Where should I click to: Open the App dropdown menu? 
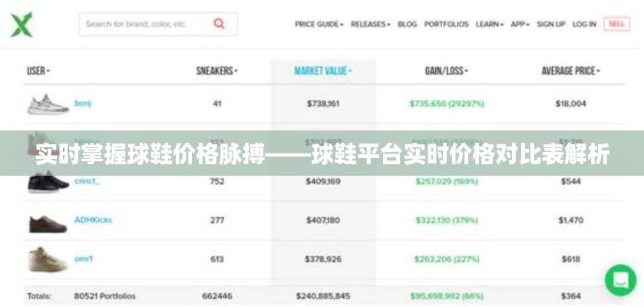[x=520, y=25]
